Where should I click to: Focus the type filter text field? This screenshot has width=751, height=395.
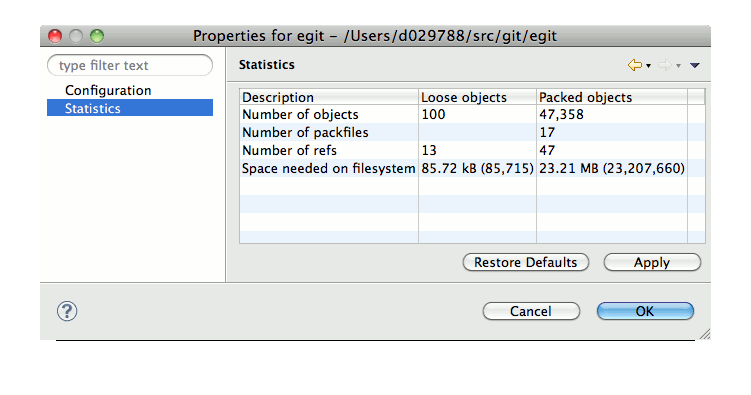(130, 65)
